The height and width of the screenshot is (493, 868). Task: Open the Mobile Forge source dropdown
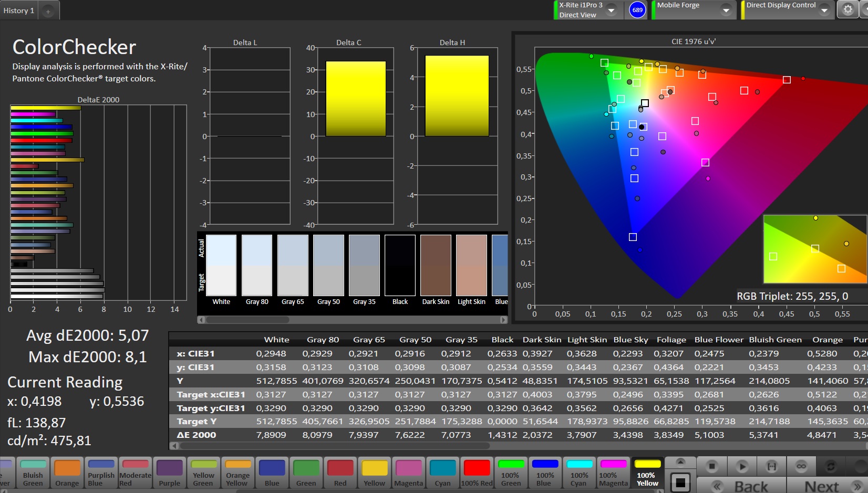(726, 10)
